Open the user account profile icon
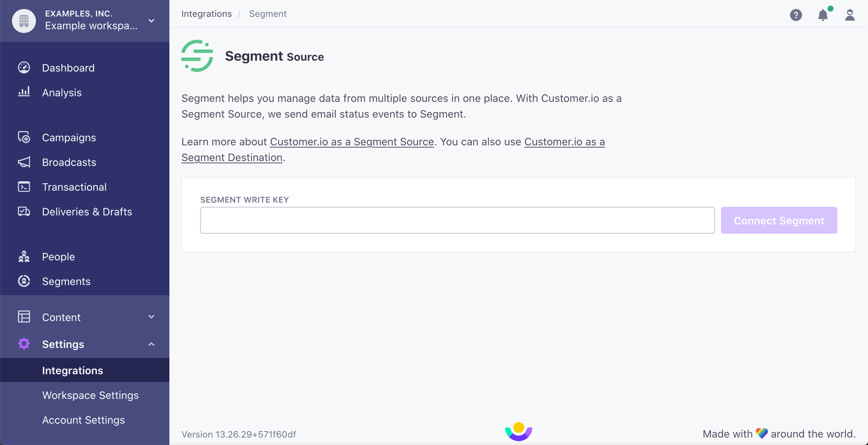 click(x=850, y=15)
